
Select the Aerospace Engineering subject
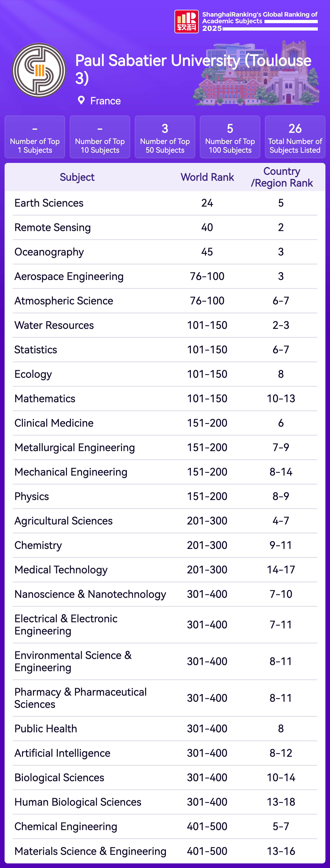coord(69,277)
